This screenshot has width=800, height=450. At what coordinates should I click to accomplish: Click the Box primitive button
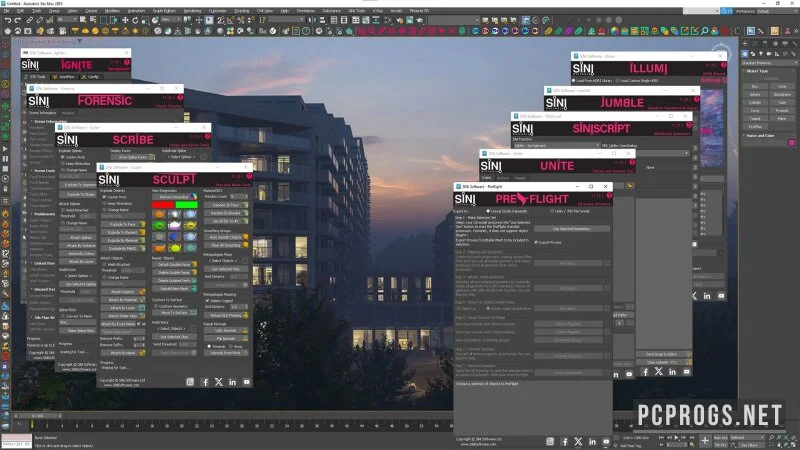[755, 87]
